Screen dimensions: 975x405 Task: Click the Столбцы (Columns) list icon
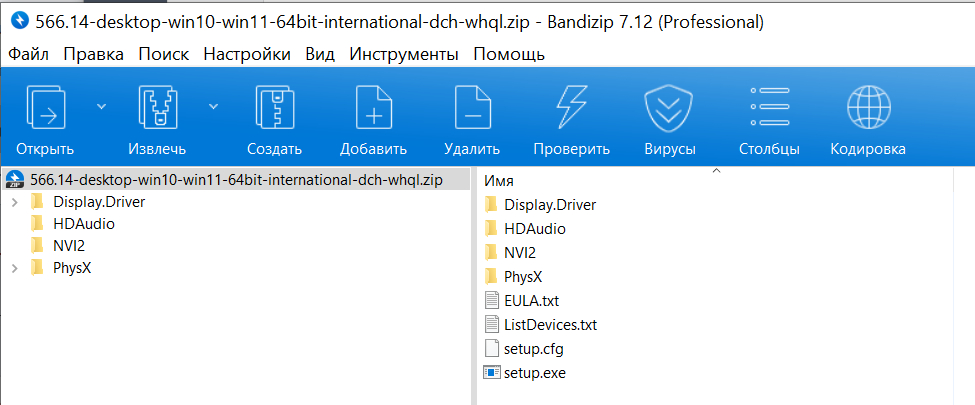click(x=769, y=107)
